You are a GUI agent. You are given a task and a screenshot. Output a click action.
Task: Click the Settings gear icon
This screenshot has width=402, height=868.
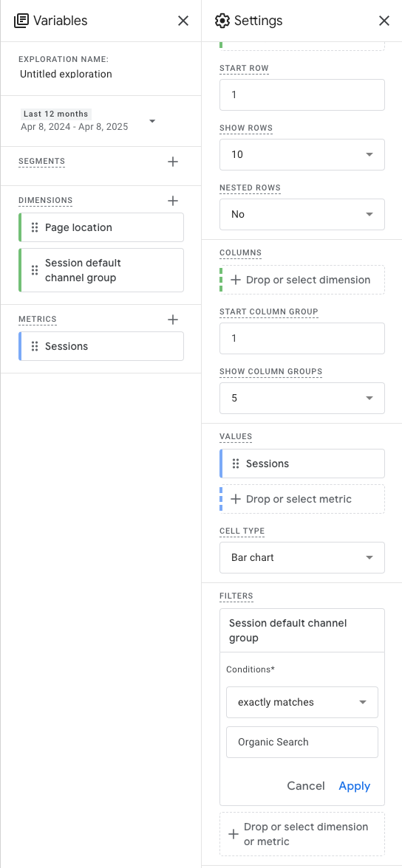pyautogui.click(x=222, y=21)
